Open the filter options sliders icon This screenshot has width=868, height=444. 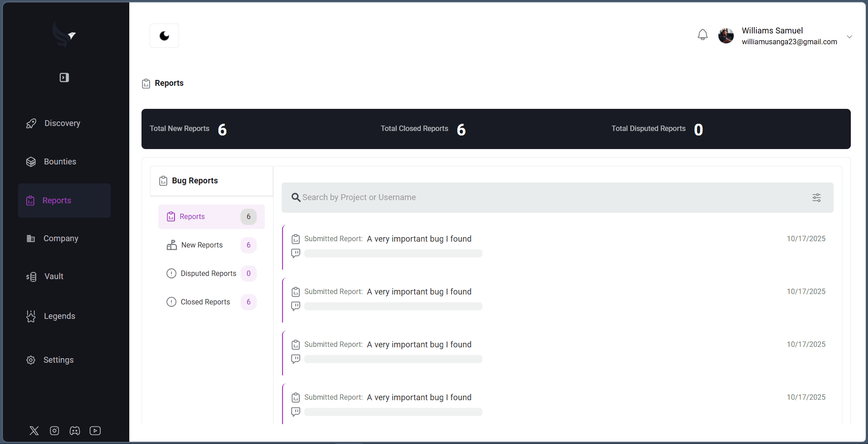click(816, 197)
